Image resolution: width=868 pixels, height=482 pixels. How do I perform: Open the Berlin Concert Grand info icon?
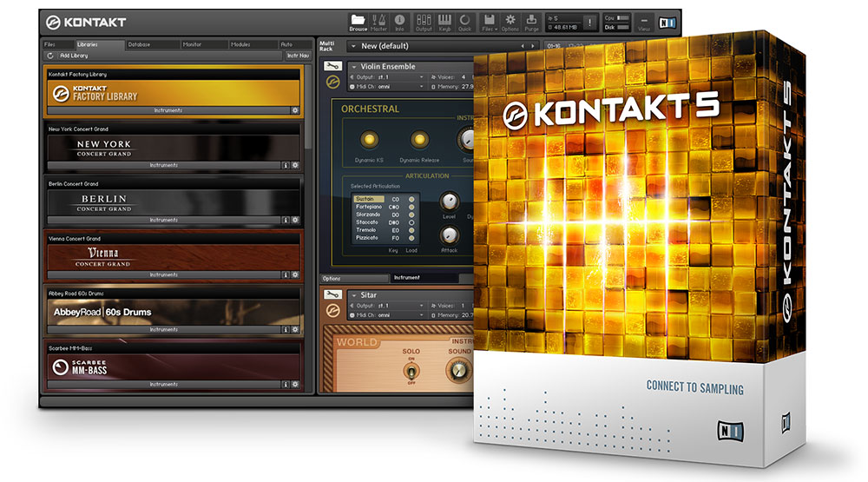[x=286, y=220]
